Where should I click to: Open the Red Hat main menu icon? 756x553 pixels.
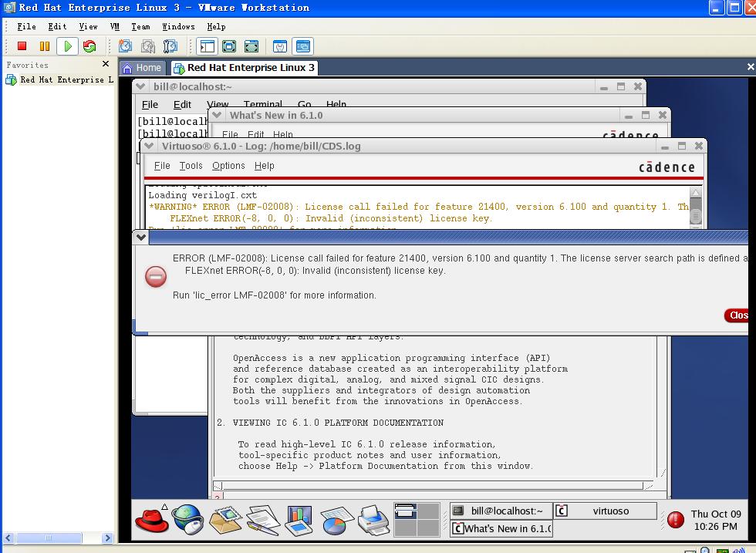tap(152, 520)
